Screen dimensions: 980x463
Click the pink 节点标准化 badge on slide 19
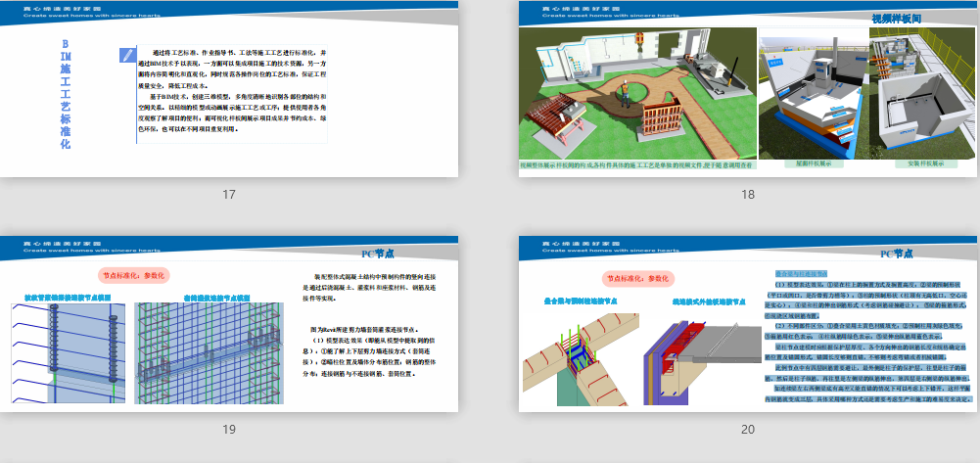pyautogui.click(x=134, y=275)
